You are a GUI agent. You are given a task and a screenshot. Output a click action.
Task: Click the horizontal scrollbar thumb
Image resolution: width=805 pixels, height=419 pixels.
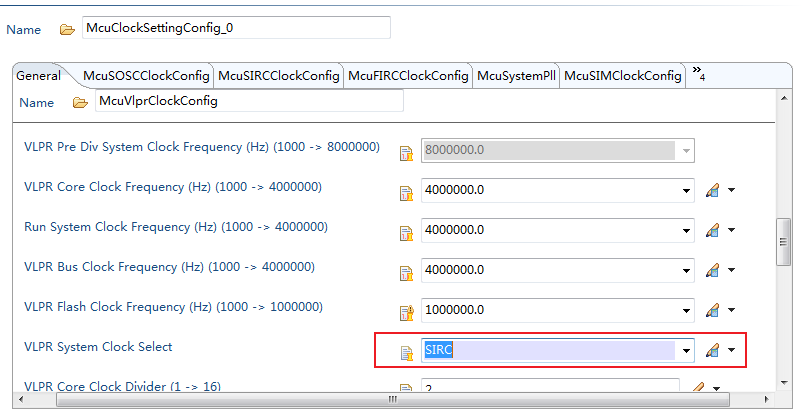coord(393,399)
